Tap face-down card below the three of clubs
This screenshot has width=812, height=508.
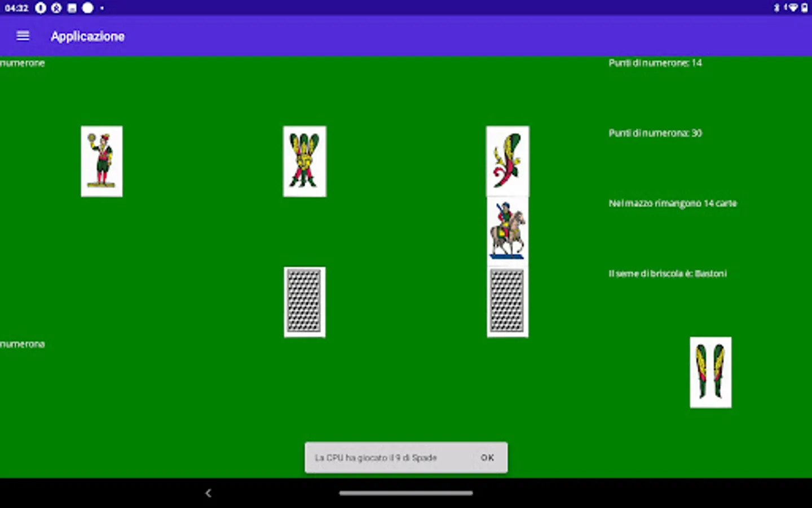304,302
